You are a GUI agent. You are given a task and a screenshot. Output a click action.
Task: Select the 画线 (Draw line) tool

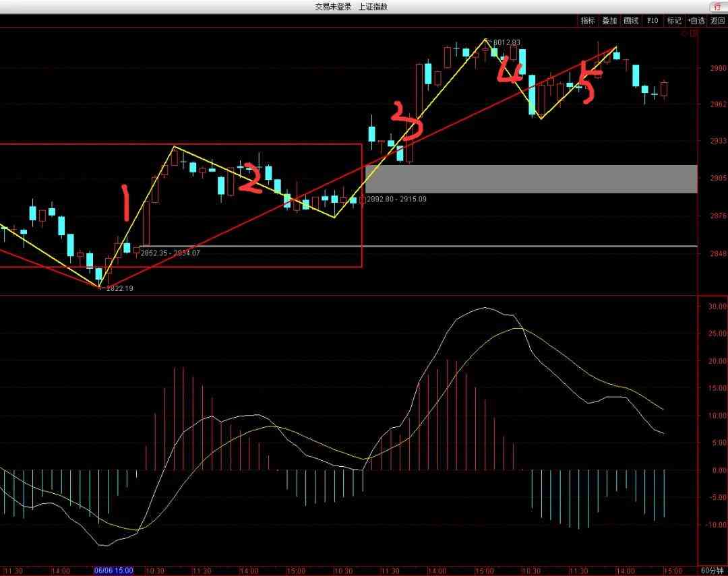tap(631, 21)
